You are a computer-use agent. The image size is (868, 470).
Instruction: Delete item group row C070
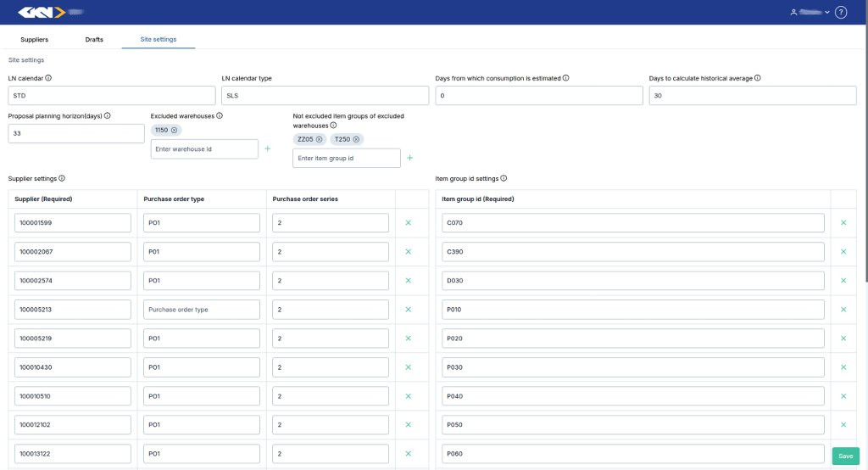pos(843,223)
